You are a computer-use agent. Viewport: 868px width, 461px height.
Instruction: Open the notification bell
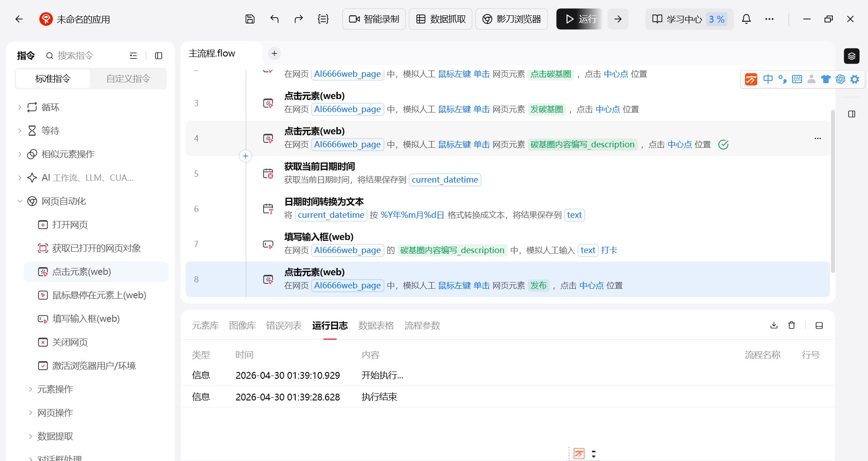click(x=746, y=19)
